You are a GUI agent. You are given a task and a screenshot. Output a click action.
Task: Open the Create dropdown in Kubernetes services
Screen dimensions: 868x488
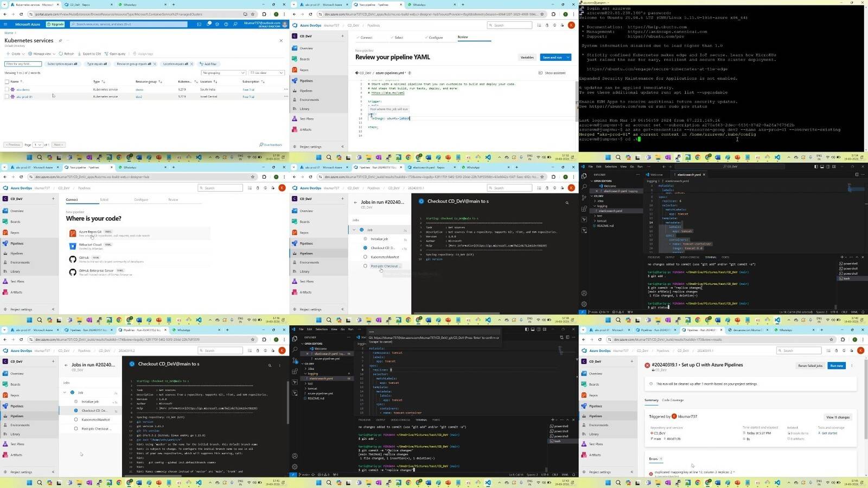click(15, 54)
